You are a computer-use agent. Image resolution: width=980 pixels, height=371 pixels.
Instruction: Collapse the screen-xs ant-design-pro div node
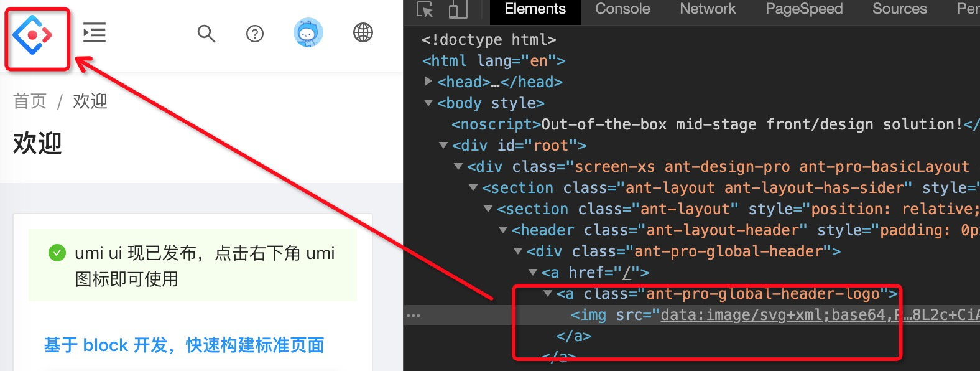458,166
